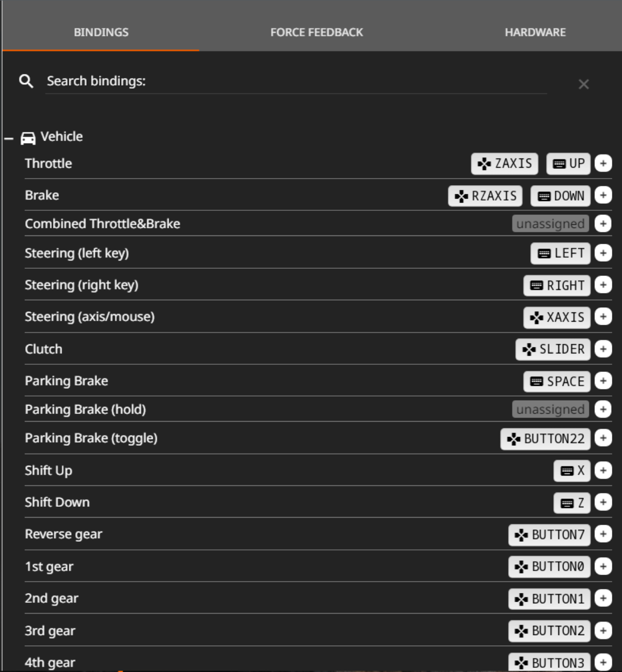Select the Bindings tab
Image resolution: width=622 pixels, height=672 pixels.
click(101, 32)
